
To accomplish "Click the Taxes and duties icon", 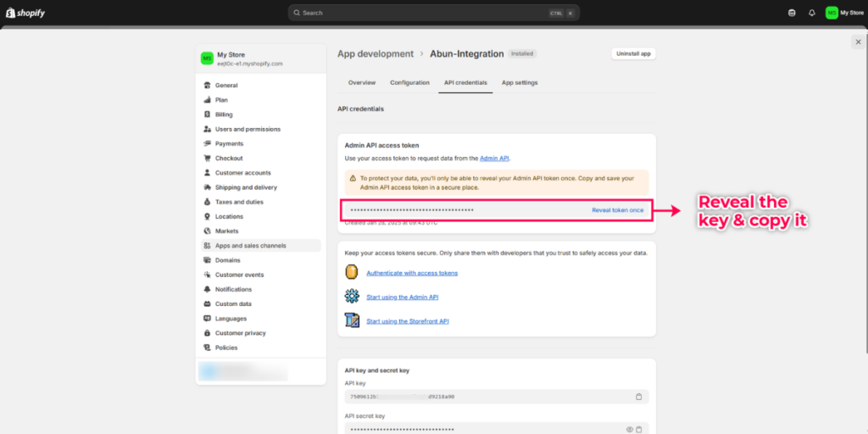I will point(207,202).
